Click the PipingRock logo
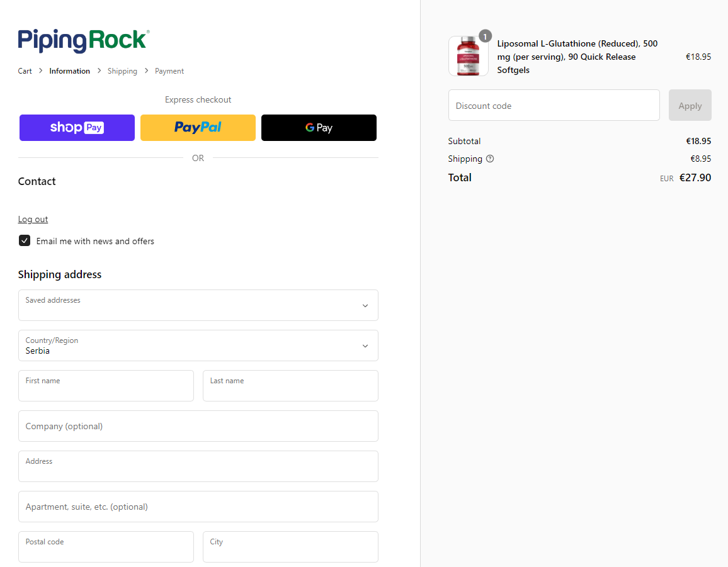The height and width of the screenshot is (567, 728). coord(84,40)
